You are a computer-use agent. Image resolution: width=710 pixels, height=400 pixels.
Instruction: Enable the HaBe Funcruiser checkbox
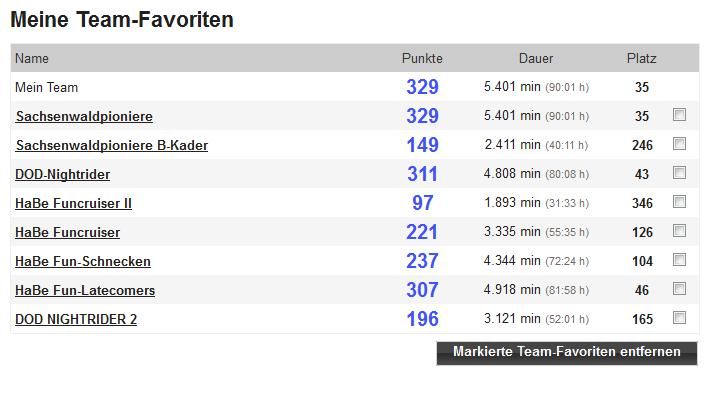coord(680,231)
